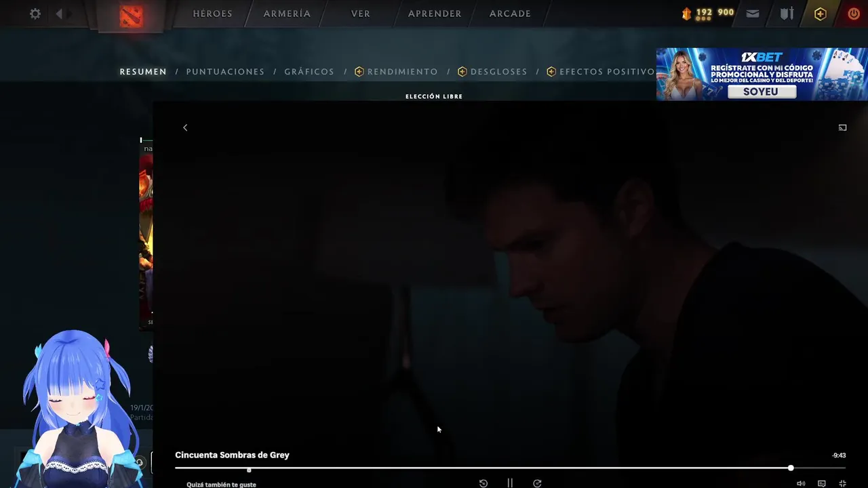Click the back arrow in Dota top bar
868x488 pixels.
pos(59,14)
